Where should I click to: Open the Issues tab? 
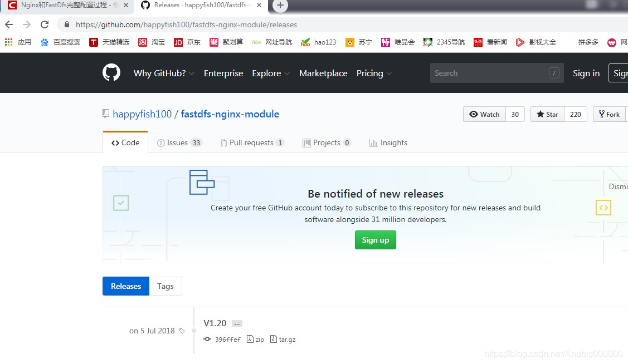[179, 143]
